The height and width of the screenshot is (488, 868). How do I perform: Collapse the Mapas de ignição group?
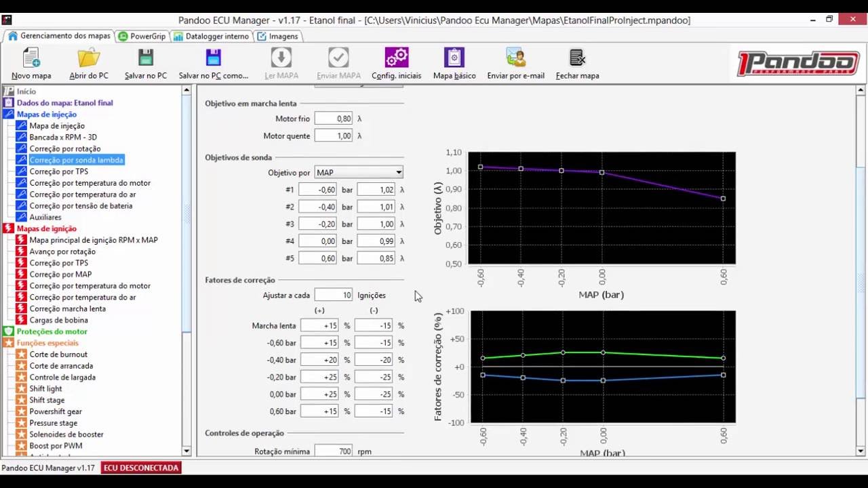[x=46, y=228]
